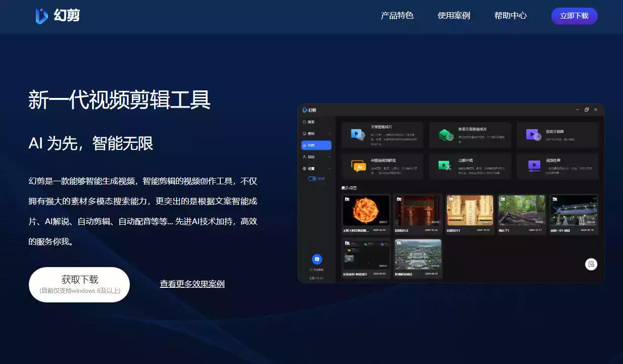Toggle the blue switch under 设置
The image size is (623, 364).
click(x=312, y=179)
